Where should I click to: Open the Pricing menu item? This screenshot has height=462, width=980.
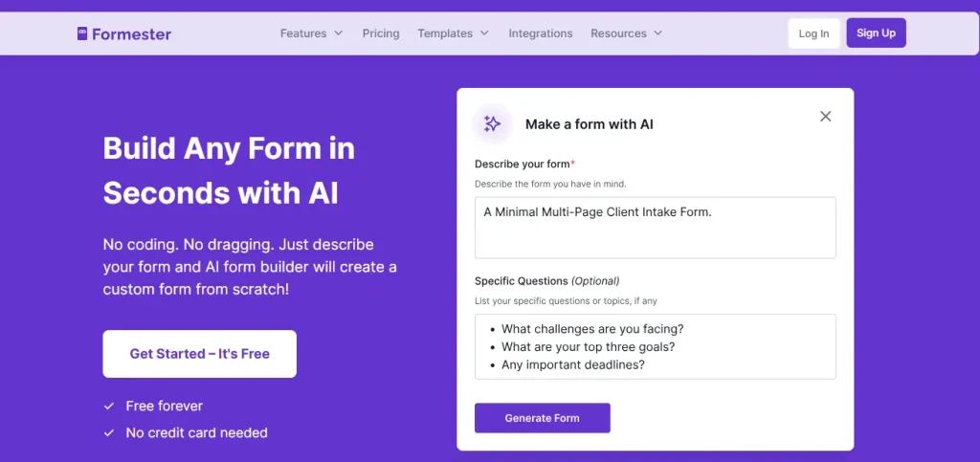click(381, 33)
